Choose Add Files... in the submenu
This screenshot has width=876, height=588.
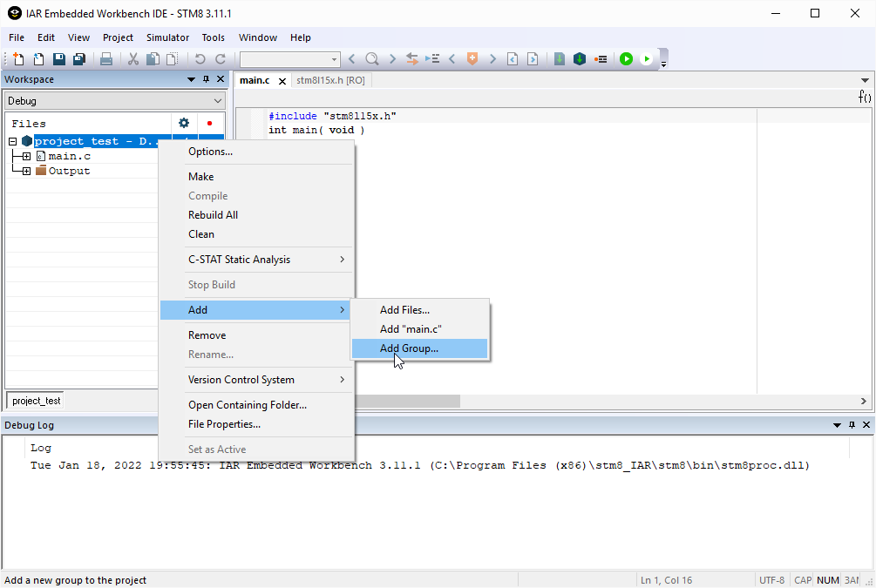click(x=419, y=310)
